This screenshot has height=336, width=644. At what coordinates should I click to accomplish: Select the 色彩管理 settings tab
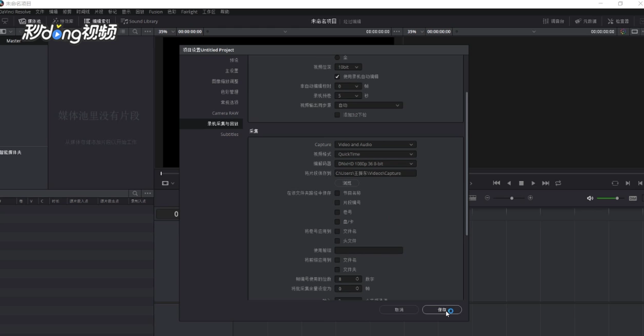pyautogui.click(x=229, y=92)
